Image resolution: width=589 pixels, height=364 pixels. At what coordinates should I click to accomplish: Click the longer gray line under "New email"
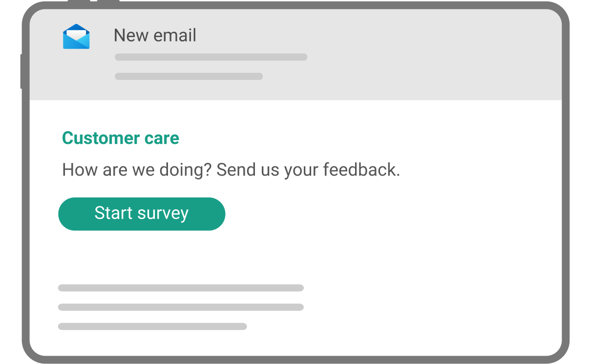pos(211,57)
